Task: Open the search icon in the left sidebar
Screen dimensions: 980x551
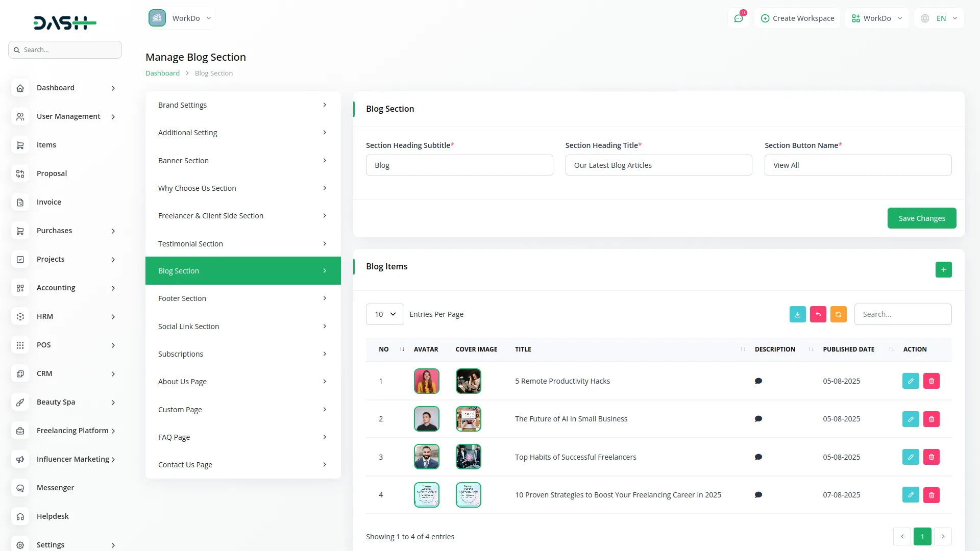Action: pos(18,49)
